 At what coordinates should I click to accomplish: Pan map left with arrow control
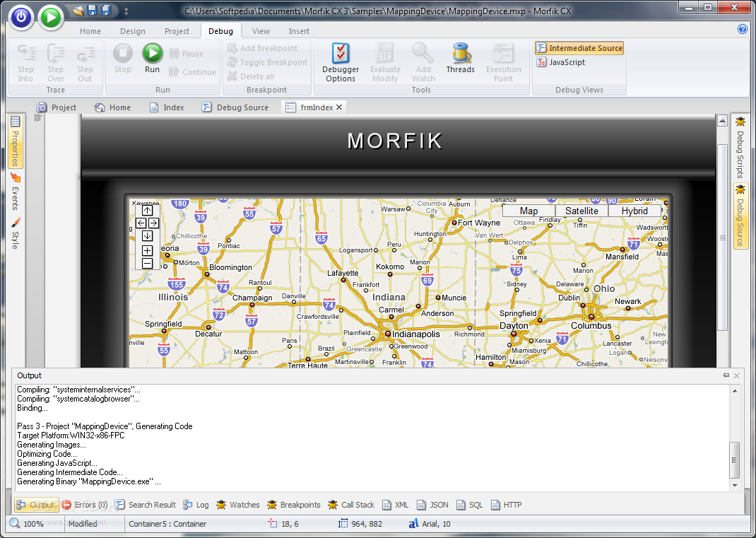pyautogui.click(x=141, y=223)
